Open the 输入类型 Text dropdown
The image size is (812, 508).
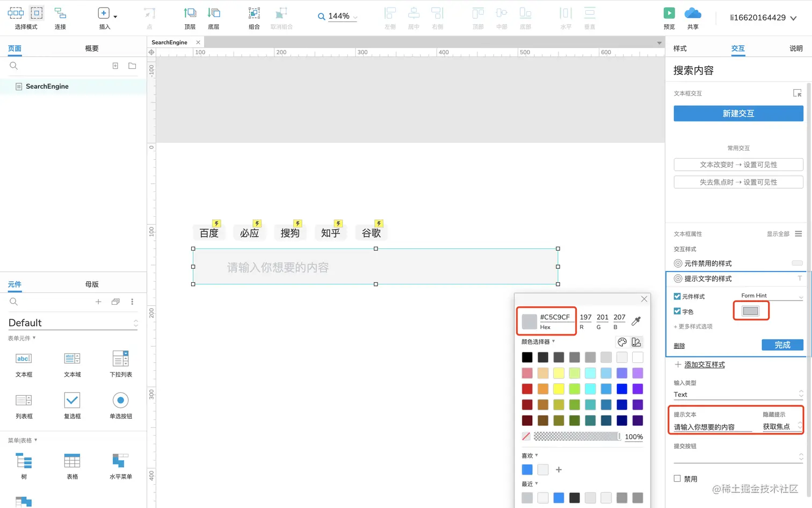[x=738, y=394]
